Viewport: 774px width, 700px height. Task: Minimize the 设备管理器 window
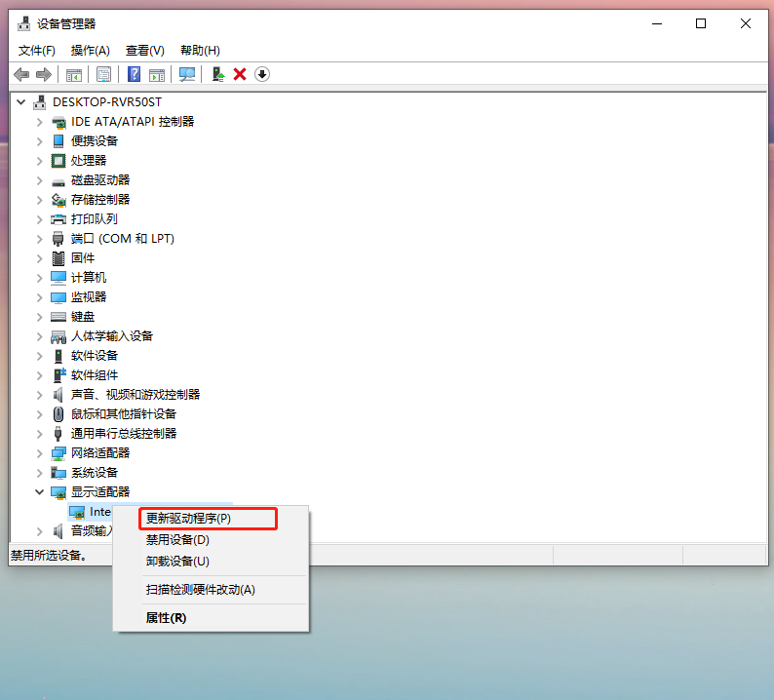tap(657, 23)
